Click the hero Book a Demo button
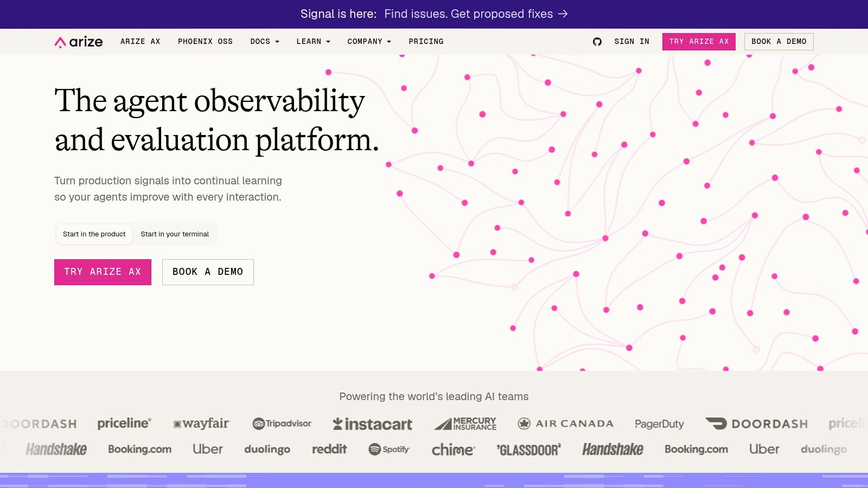Viewport: 868px width, 488px height. click(208, 272)
